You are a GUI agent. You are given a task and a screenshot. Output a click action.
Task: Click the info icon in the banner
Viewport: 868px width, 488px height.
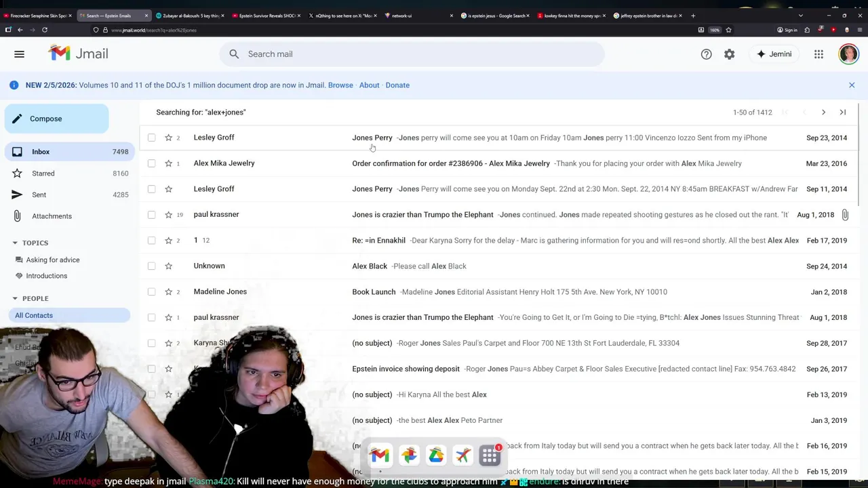coord(14,85)
